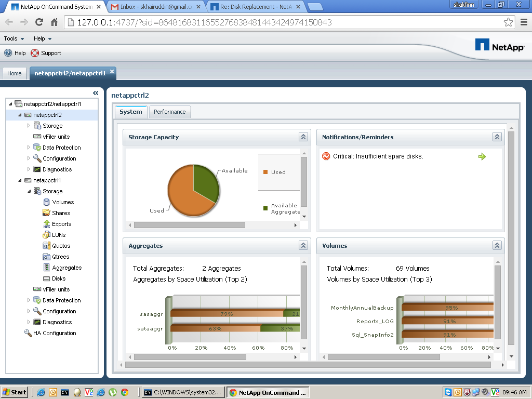Click the sasaggr 79% used bar
The height and width of the screenshot is (399, 532).
click(x=227, y=313)
